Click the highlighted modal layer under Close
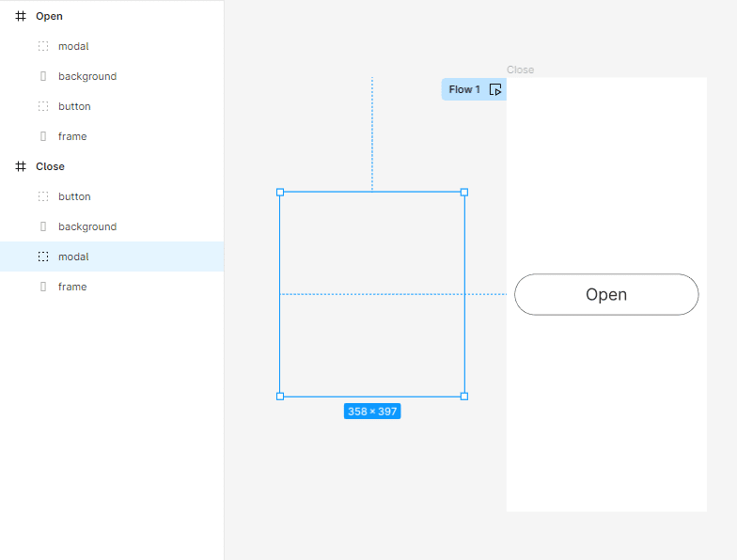The height and width of the screenshot is (560, 737). point(112,257)
